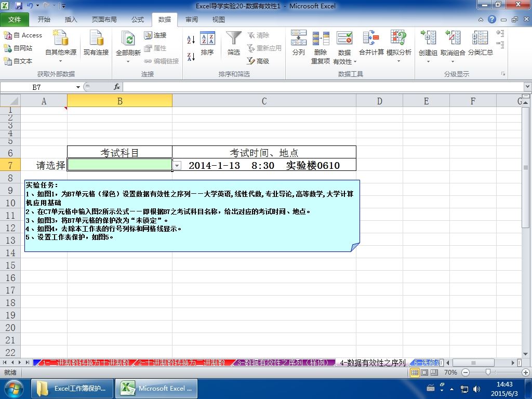Select row 10 header
Viewport: 532px width, 399px height.
tap(10, 203)
